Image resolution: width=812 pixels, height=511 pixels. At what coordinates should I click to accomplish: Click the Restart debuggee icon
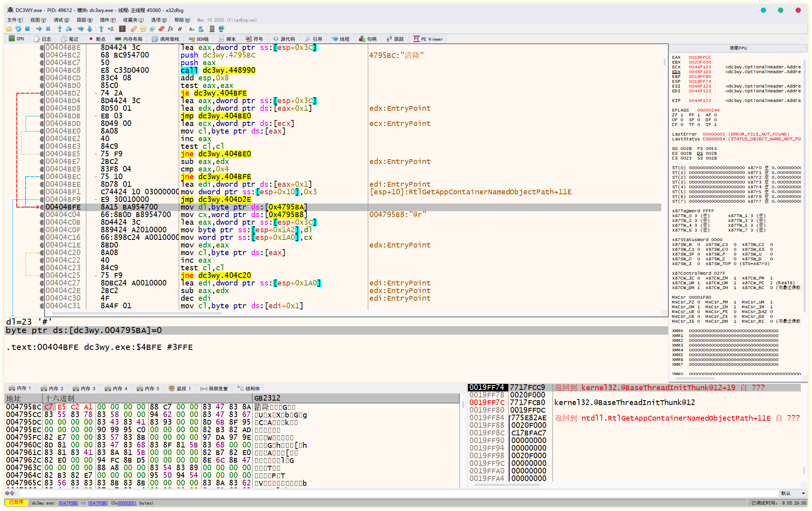tap(18, 29)
